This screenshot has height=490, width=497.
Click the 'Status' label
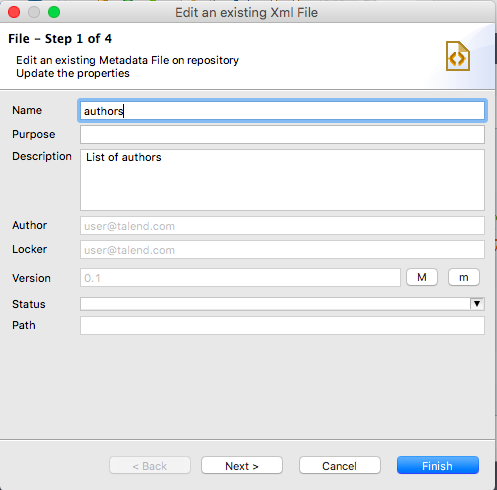(29, 304)
